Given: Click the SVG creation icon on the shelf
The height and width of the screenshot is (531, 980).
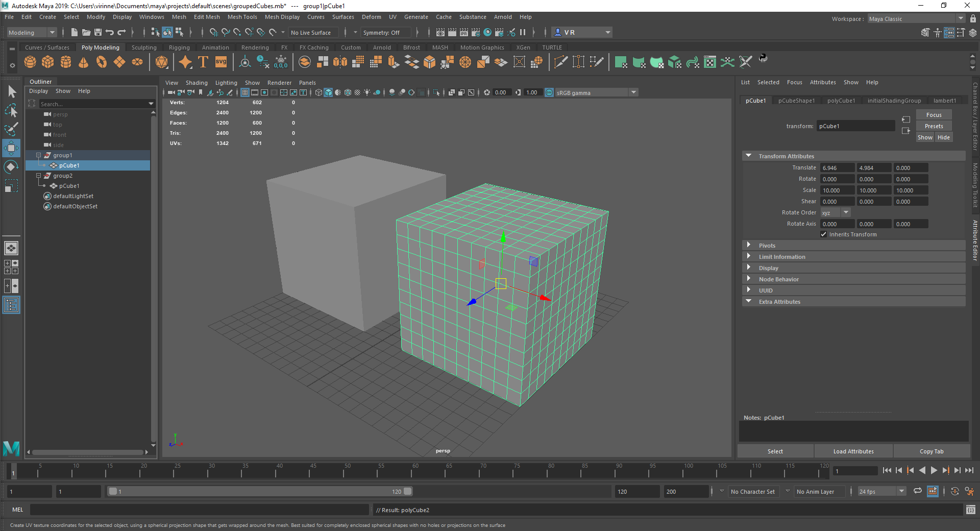Looking at the screenshot, I should point(220,62).
